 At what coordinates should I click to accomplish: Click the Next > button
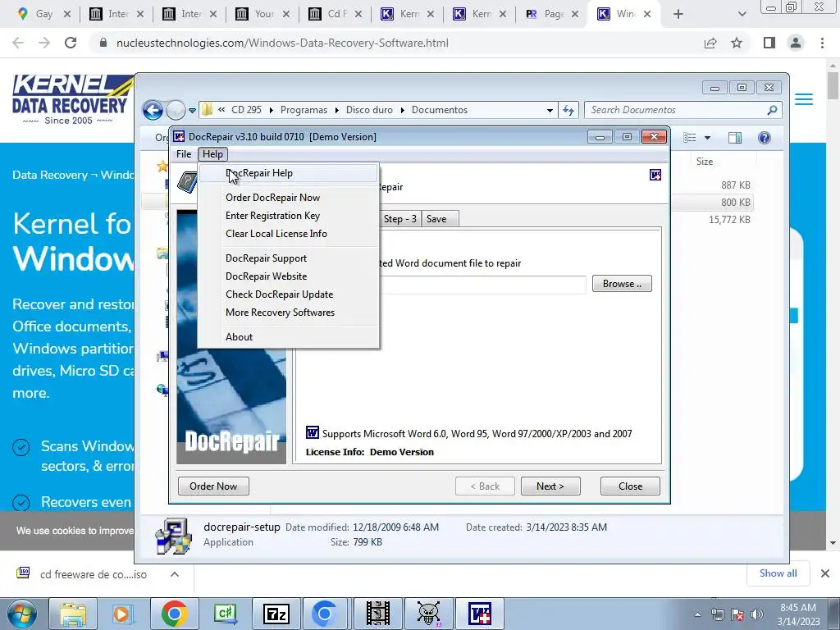pos(550,486)
